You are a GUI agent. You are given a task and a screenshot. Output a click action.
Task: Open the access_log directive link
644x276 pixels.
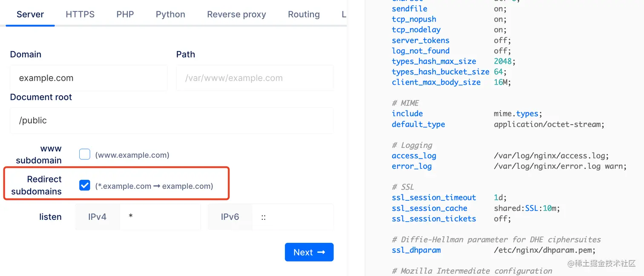[x=414, y=156]
